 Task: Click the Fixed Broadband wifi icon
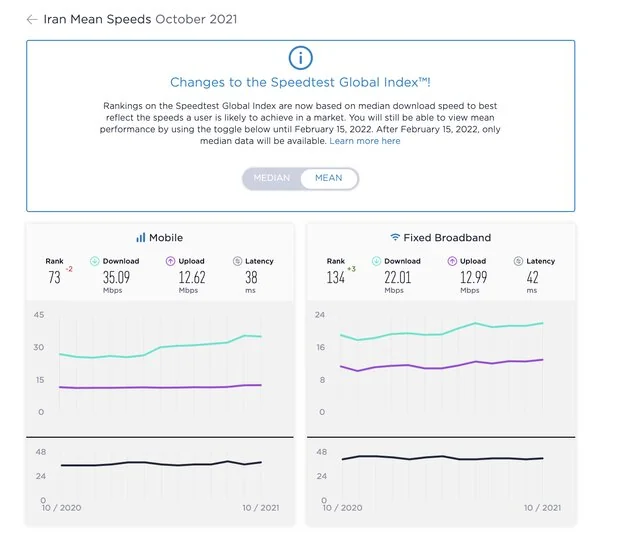point(395,238)
